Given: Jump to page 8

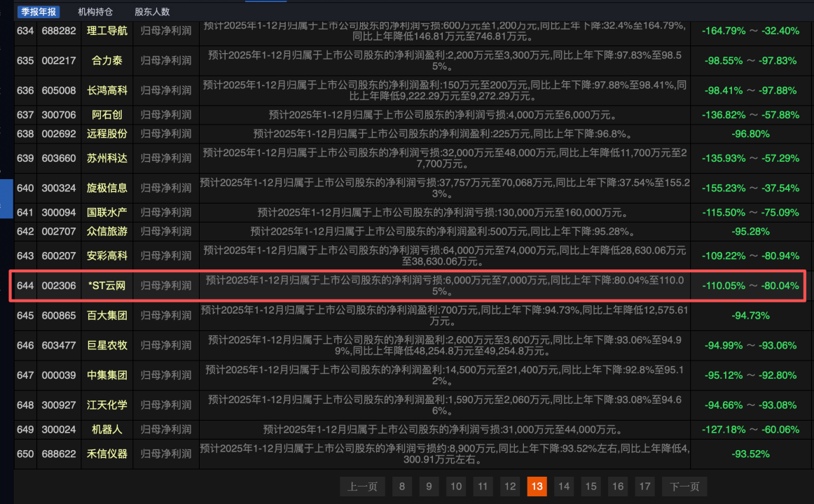Looking at the screenshot, I should coord(402,486).
